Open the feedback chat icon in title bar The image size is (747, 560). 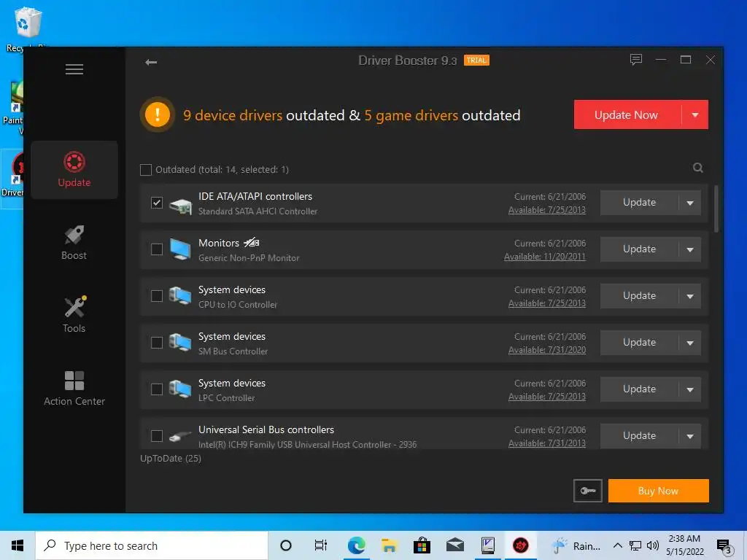(x=636, y=60)
